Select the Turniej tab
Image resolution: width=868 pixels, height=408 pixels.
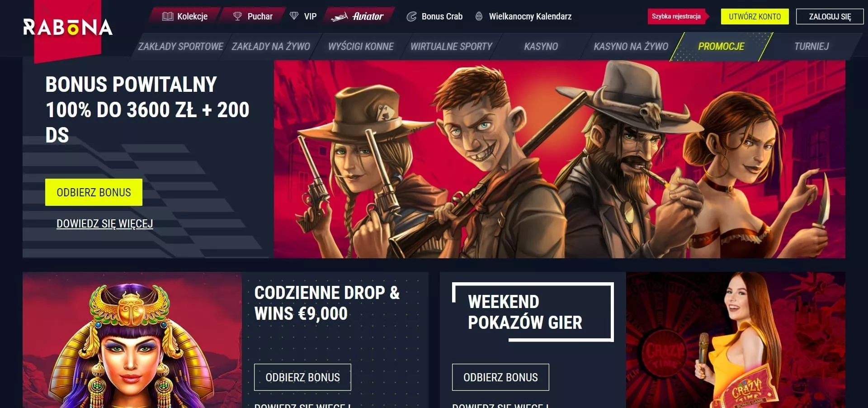(811, 46)
